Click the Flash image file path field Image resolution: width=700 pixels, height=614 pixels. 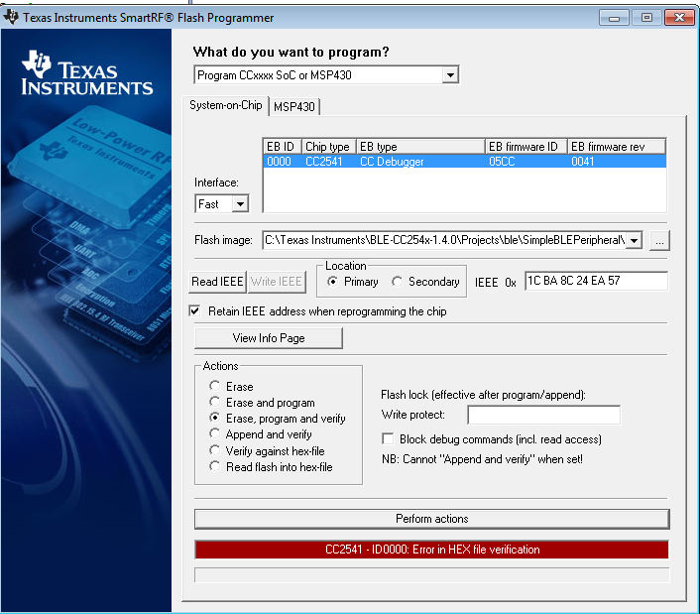[x=444, y=241]
